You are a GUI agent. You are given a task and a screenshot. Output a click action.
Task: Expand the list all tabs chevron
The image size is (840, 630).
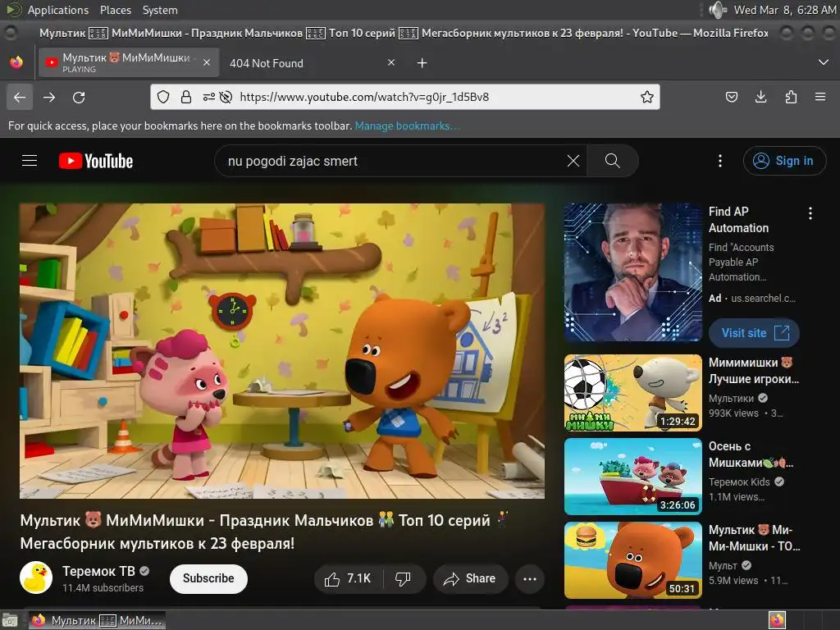coord(824,62)
